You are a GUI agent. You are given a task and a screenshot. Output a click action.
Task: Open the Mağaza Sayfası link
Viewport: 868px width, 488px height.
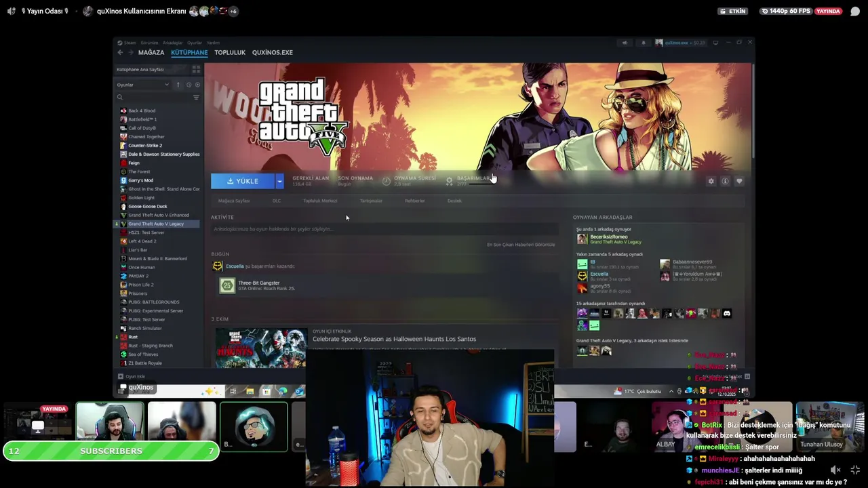[234, 201]
